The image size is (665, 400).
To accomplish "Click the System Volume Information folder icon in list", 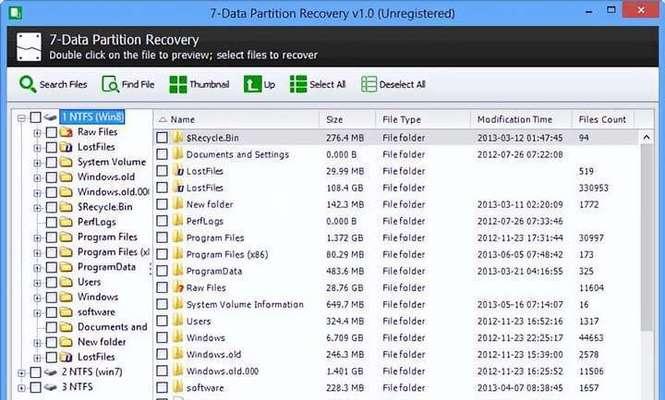I will pyautogui.click(x=178, y=304).
